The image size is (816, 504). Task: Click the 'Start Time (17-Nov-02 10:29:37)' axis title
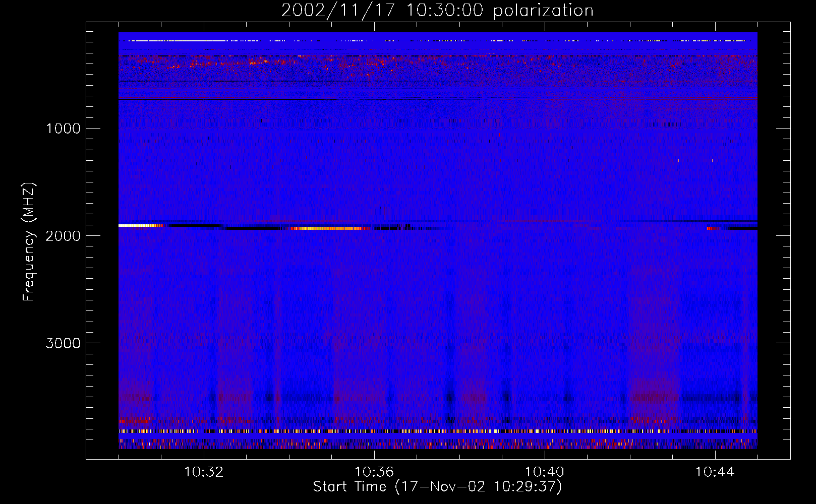pos(437,487)
